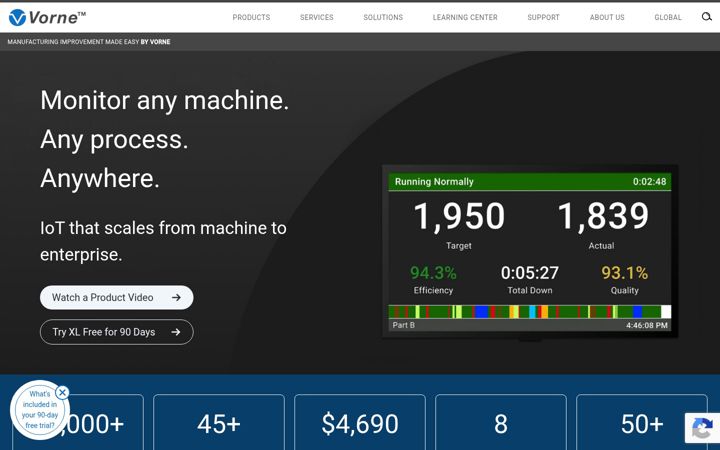
Task: Click the Watch a Product Video button
Action: [x=117, y=298]
